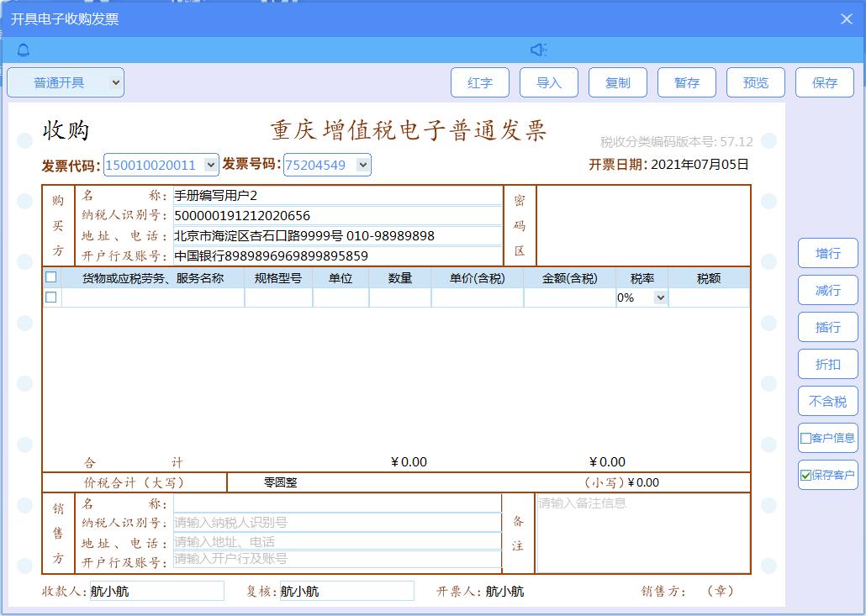Viewport: 866px width, 616px height.
Task: Select the first item row checkbox
Action: coord(50,297)
